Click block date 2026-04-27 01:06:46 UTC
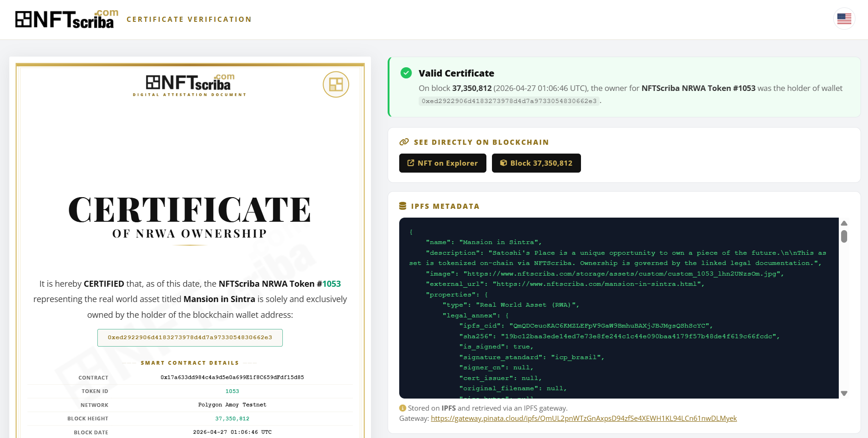Screen dimensions: 868x438 pos(232,432)
